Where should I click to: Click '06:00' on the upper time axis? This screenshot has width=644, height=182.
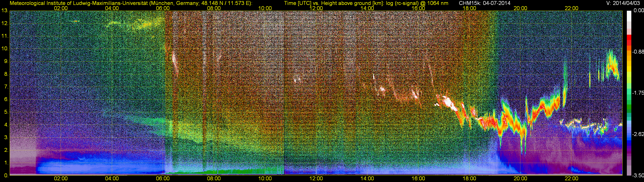coord(163,8)
